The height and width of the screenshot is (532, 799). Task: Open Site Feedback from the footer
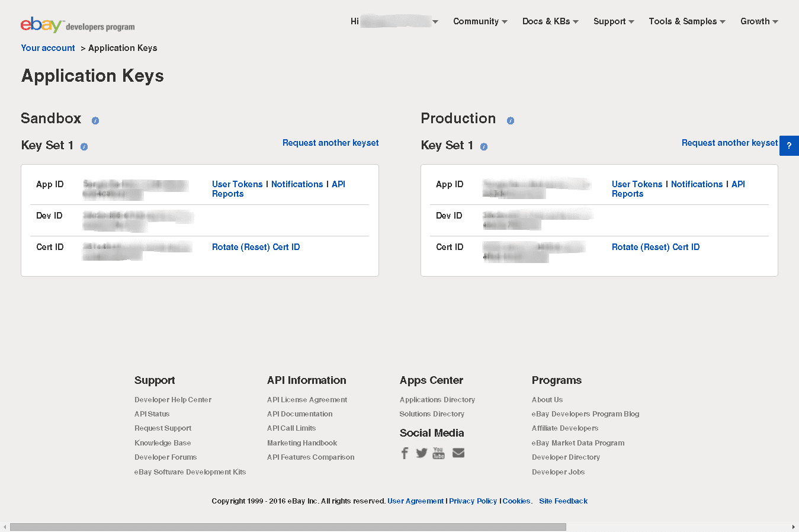[563, 501]
